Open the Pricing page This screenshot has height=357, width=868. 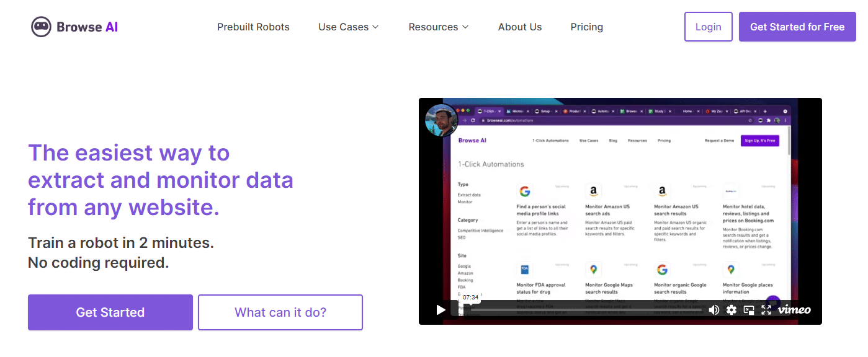pyautogui.click(x=587, y=27)
